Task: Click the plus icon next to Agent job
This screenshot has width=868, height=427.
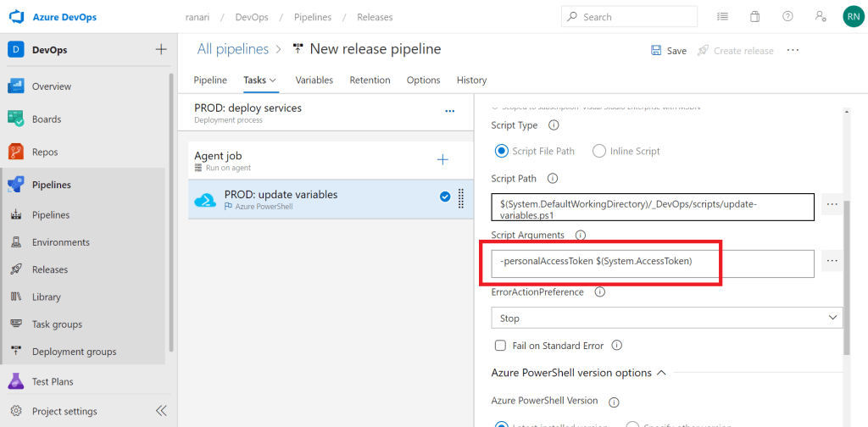Action: point(442,159)
